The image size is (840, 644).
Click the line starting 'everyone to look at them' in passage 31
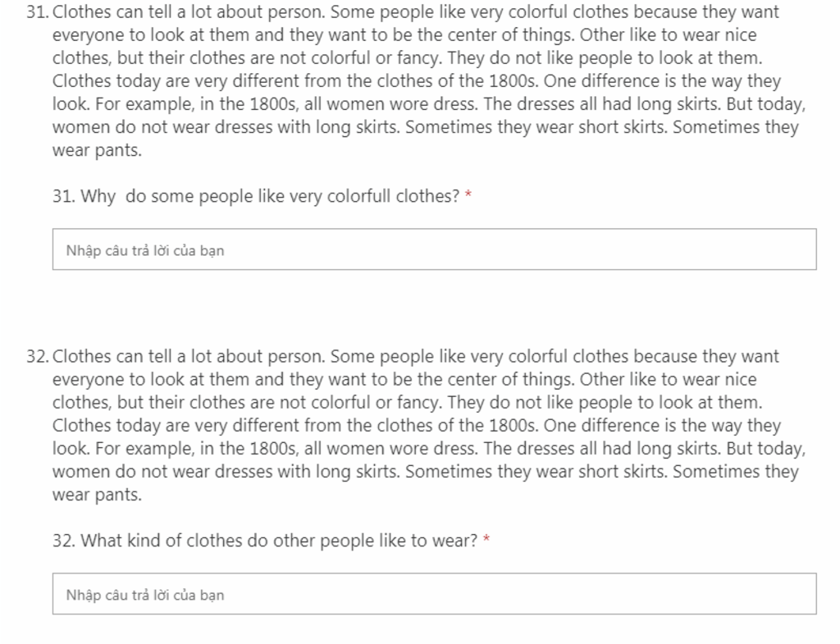(404, 34)
